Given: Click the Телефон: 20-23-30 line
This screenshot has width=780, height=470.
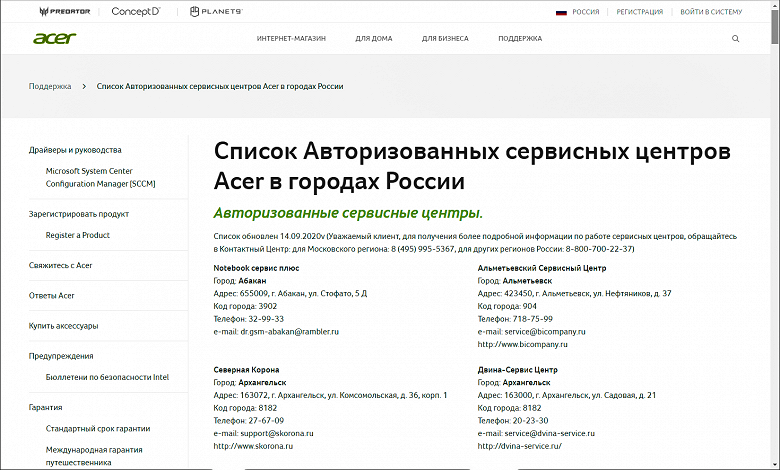Looking at the screenshot, I should click(513, 421).
